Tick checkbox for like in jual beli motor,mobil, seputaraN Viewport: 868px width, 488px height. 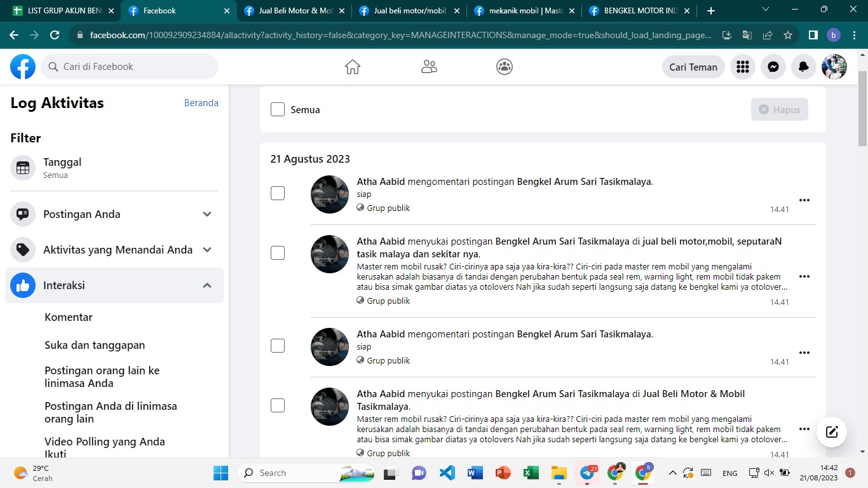[278, 253]
